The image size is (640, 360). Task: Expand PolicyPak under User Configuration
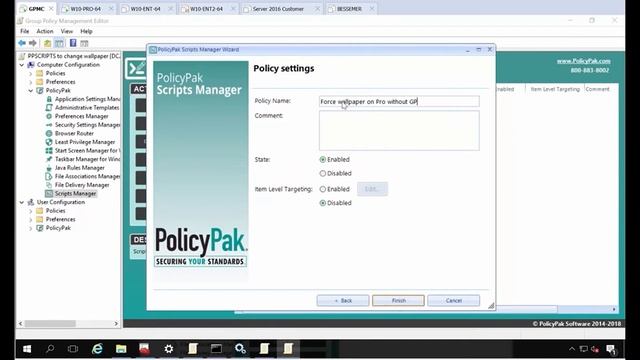(x=31, y=228)
